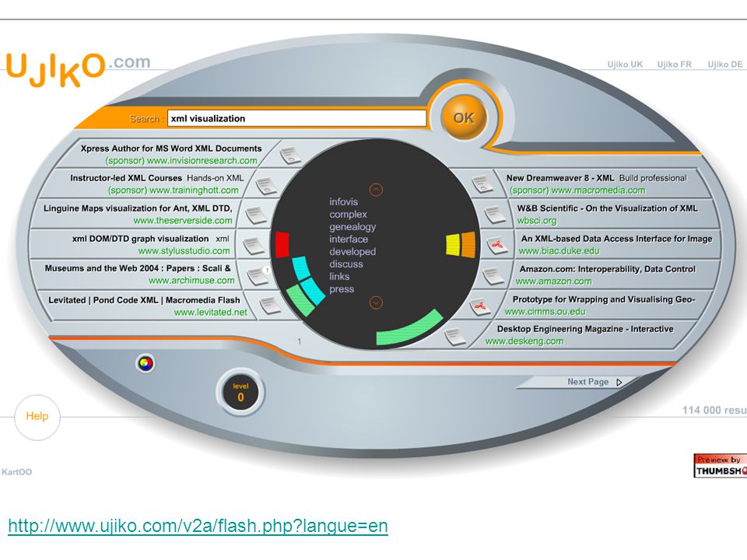Click the Next Page arrow

click(619, 382)
